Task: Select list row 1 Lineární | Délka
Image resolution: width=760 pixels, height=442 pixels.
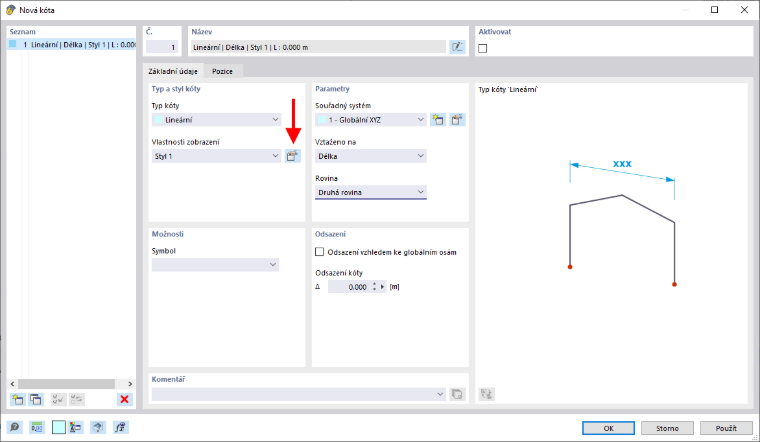Action: coord(72,45)
